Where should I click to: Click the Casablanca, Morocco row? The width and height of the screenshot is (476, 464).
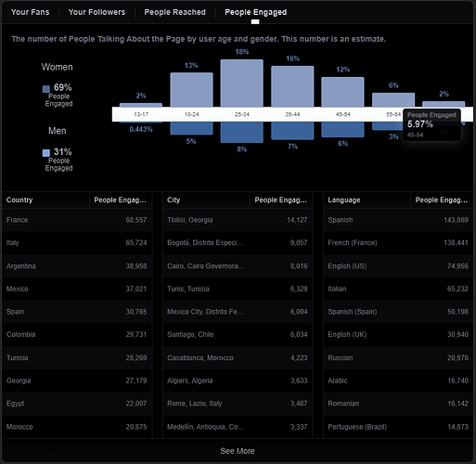[x=238, y=358]
